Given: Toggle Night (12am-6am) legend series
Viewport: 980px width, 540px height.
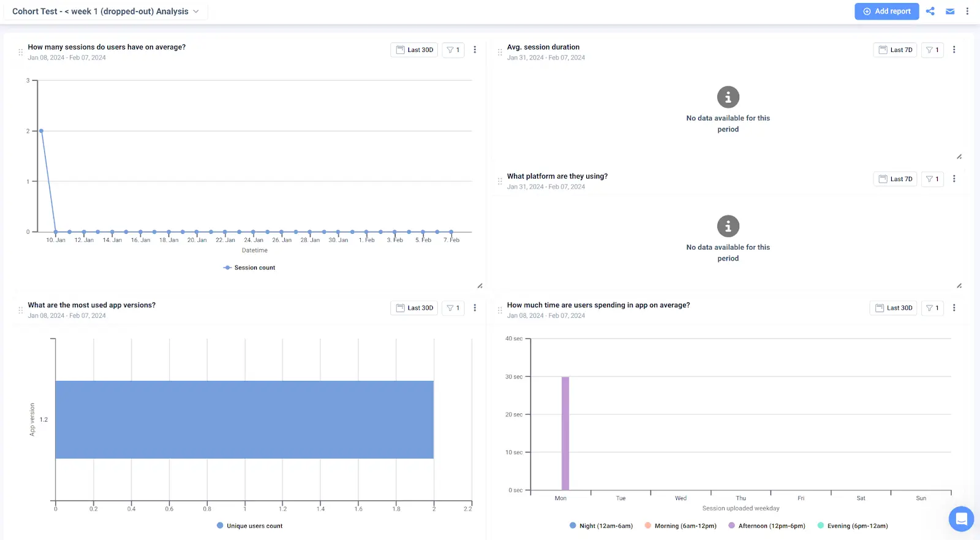Looking at the screenshot, I should tap(601, 526).
